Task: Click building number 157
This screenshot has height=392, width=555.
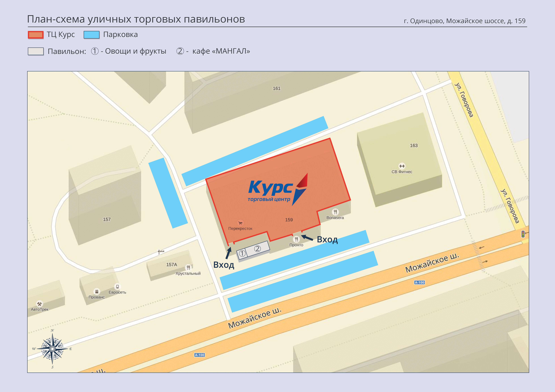Action: tap(107, 219)
